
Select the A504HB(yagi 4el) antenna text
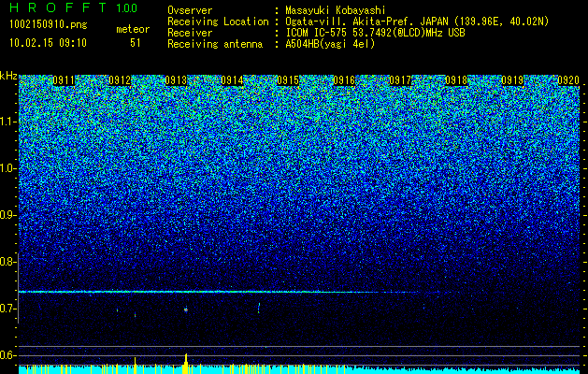(x=330, y=44)
